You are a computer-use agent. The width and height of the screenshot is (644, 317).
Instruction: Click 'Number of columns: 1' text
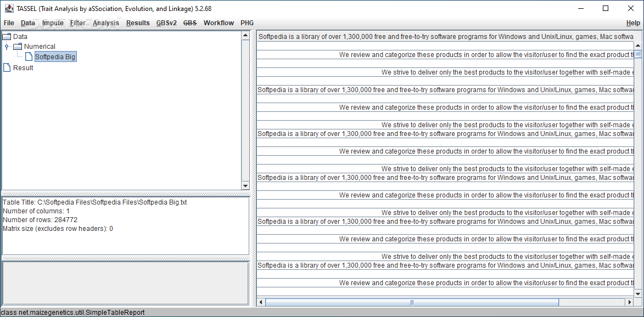(36, 211)
